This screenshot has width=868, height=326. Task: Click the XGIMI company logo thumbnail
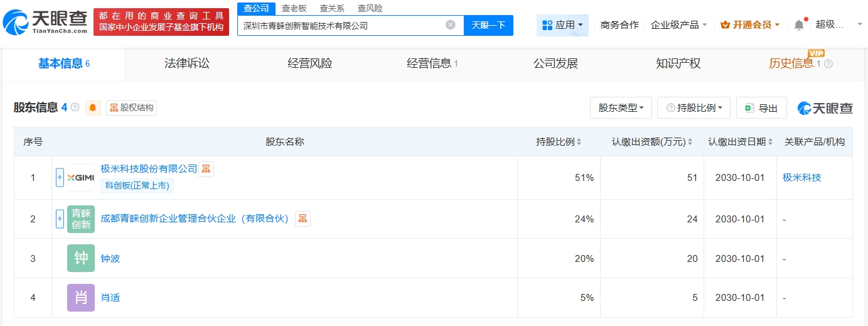click(80, 178)
